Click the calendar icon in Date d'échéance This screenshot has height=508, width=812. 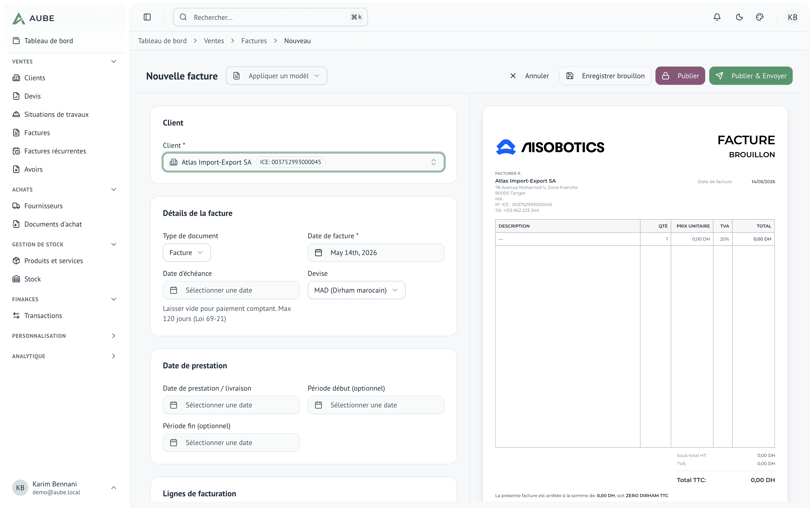coord(174,290)
